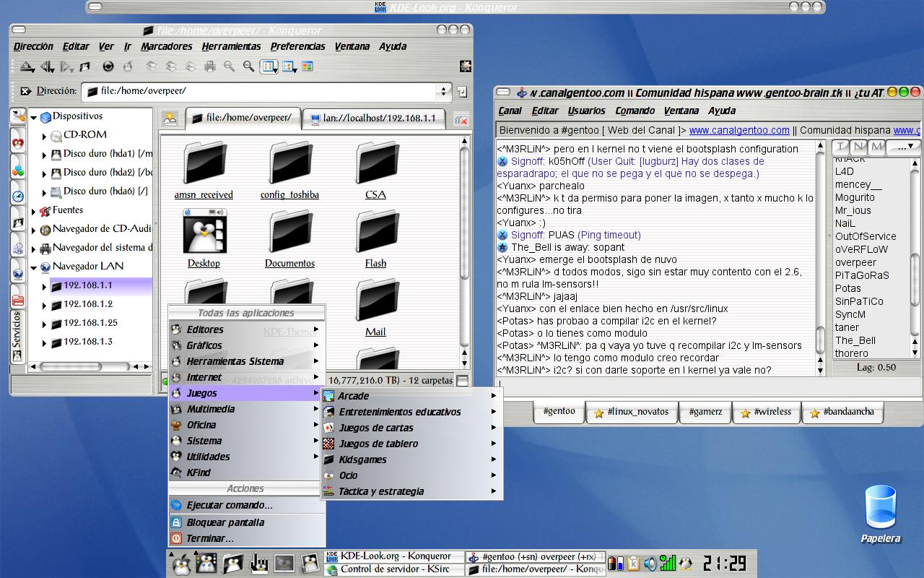Viewport: 924px width, 578px height.
Task: Expand the 192.168.1.2 tree node
Action: 44,305
